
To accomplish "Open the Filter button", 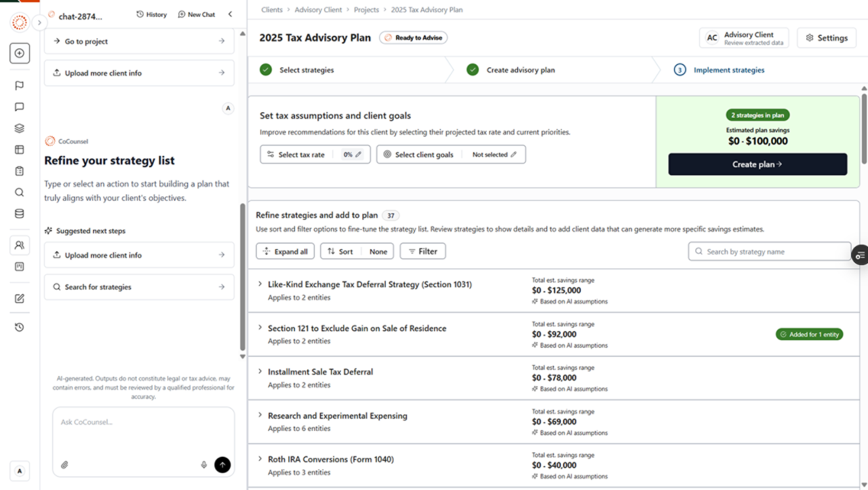I will click(x=422, y=252).
